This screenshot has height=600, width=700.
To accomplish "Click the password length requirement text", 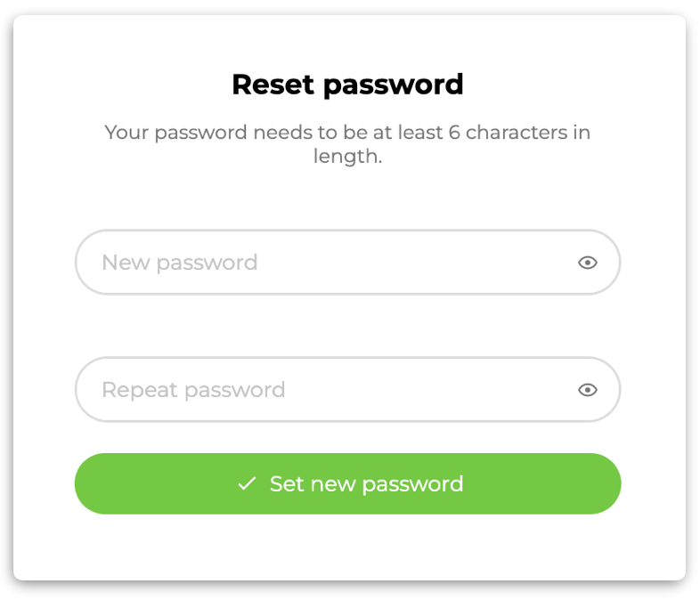I will click(347, 144).
